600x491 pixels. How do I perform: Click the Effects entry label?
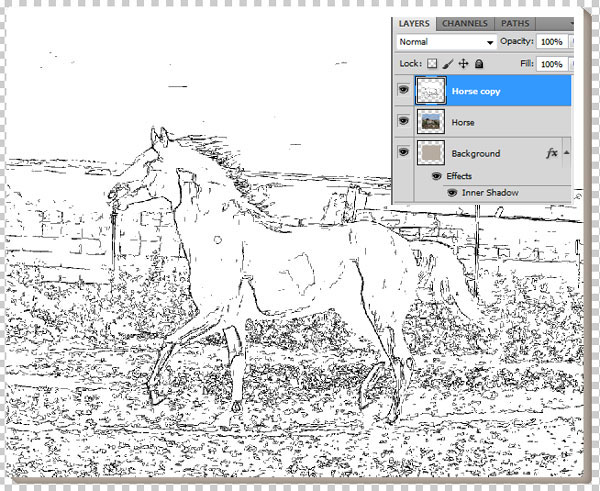point(459,176)
